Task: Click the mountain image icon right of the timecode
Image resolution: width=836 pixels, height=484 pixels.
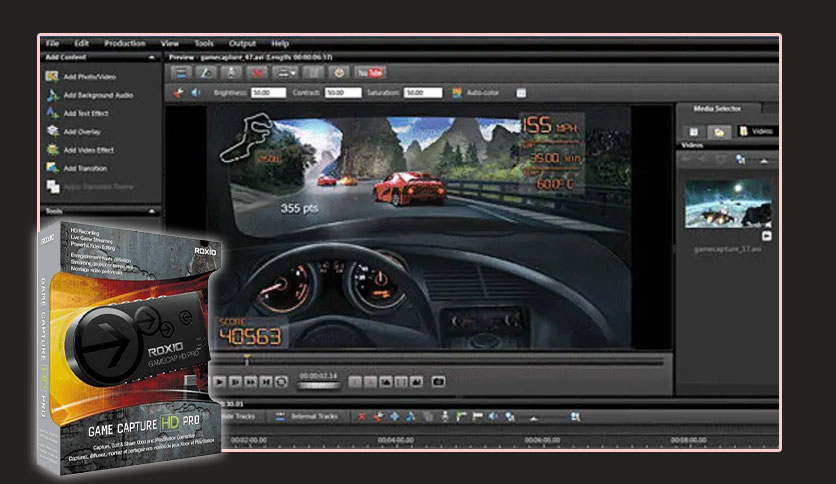Action: [385, 382]
